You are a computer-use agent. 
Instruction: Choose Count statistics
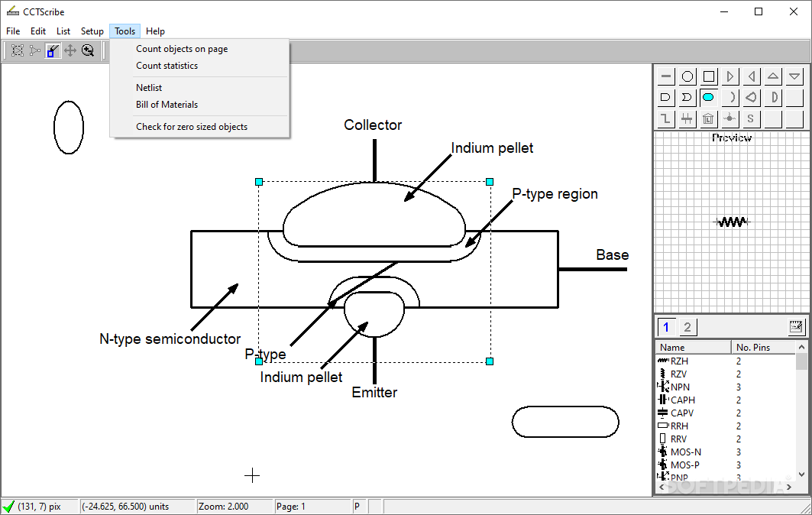point(199,66)
